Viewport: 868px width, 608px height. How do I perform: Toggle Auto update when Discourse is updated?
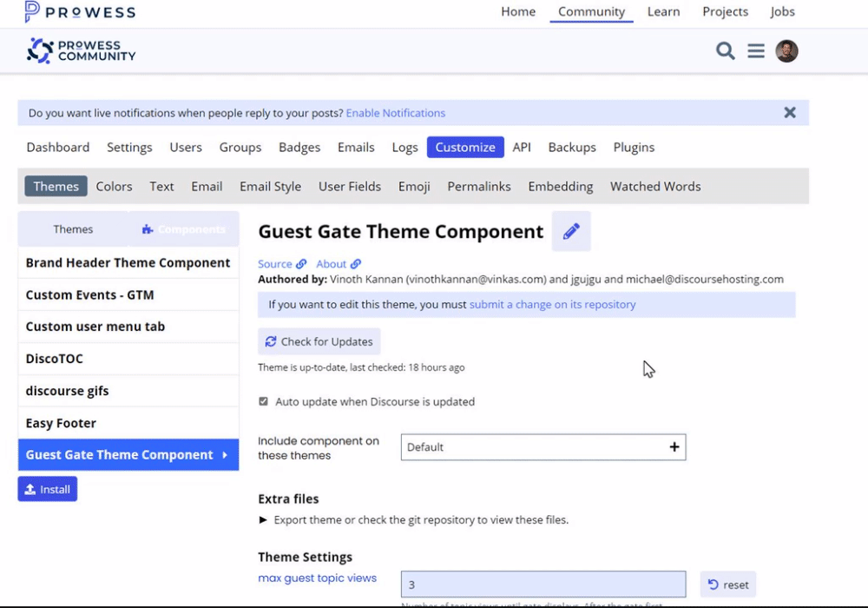click(x=264, y=401)
